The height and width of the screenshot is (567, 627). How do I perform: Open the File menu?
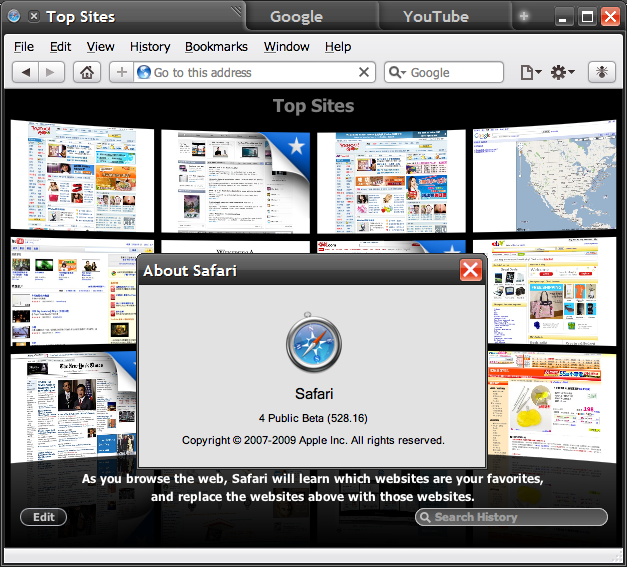24,47
